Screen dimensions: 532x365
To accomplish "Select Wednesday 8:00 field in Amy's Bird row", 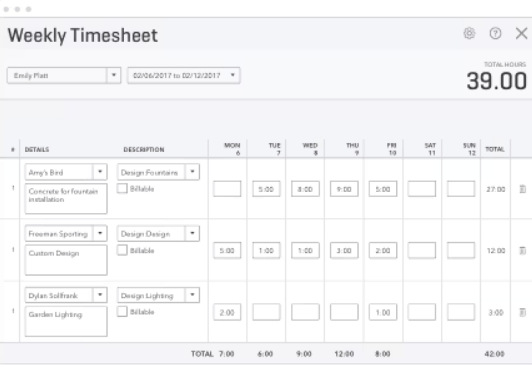I will point(305,189).
